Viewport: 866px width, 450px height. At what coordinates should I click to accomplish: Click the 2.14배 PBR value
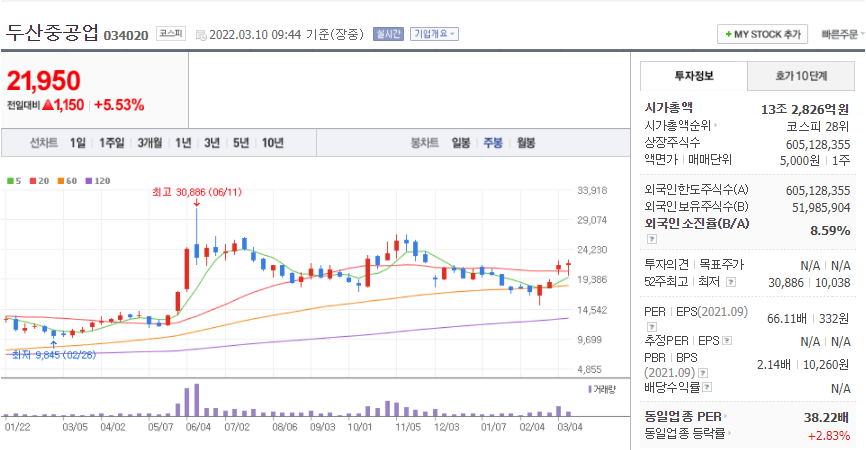tap(774, 364)
